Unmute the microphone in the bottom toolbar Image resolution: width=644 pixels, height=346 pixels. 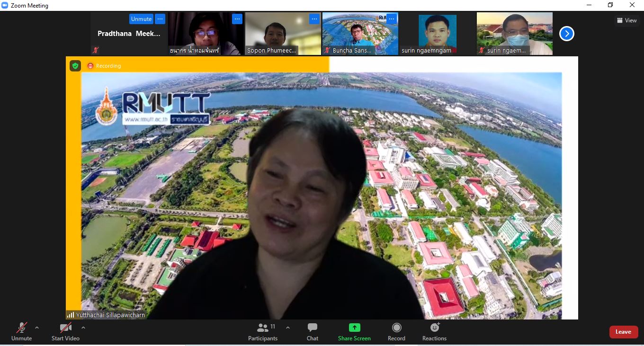pyautogui.click(x=21, y=331)
